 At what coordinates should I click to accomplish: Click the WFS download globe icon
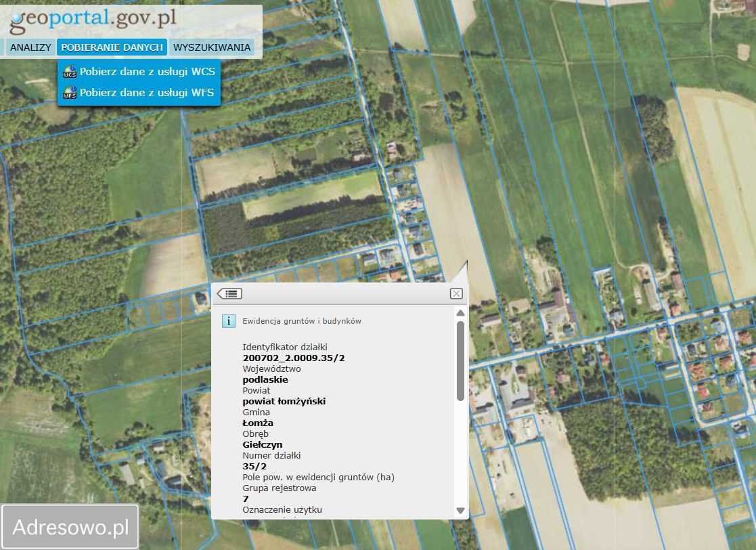click(70, 93)
